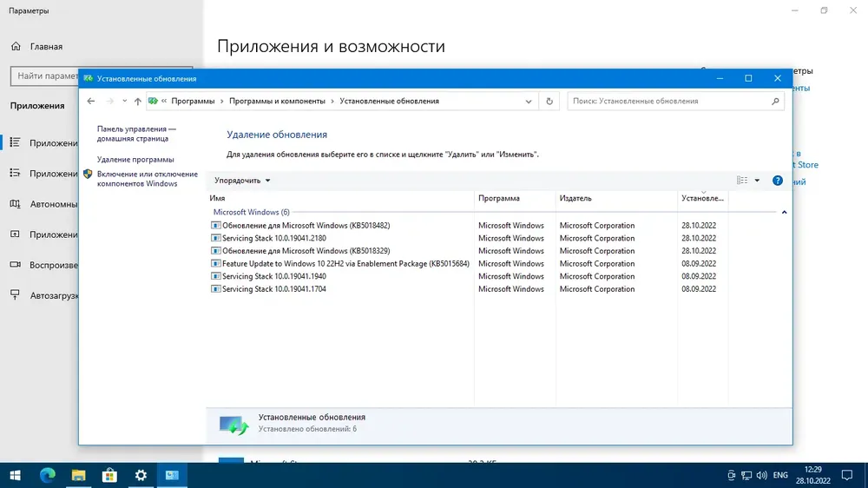Screen dimensions: 868x488
Task: Click the up-one-level arrow
Action: coord(137,101)
